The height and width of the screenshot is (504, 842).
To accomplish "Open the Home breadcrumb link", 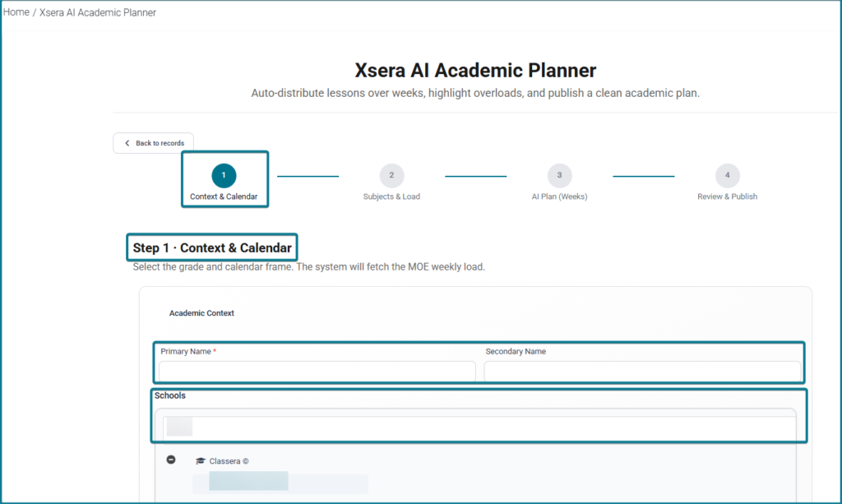I will (x=16, y=12).
